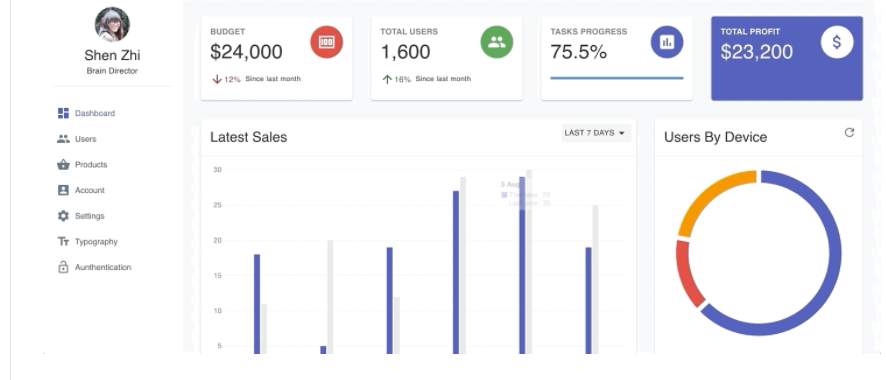Click the Products shopping basket icon
Image resolution: width=886 pixels, height=380 pixels.
pos(63,164)
